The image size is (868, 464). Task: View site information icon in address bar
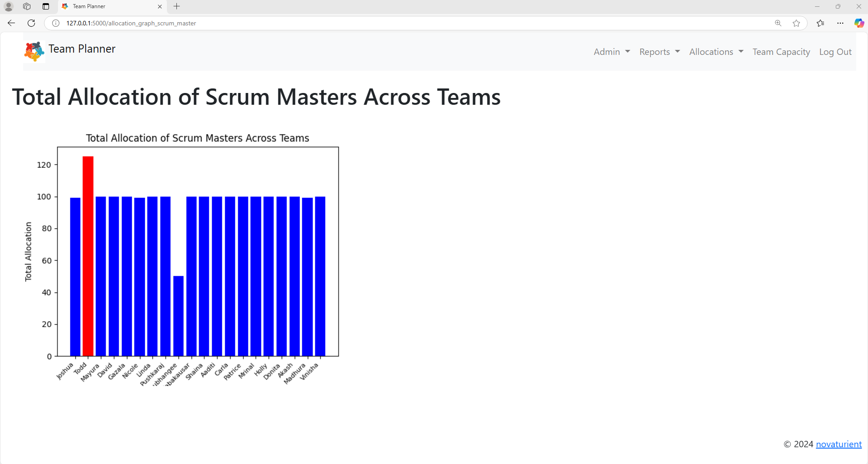(56, 23)
